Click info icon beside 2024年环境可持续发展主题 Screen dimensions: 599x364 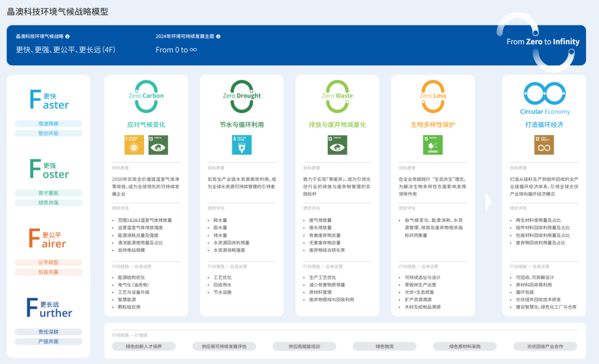(x=218, y=37)
